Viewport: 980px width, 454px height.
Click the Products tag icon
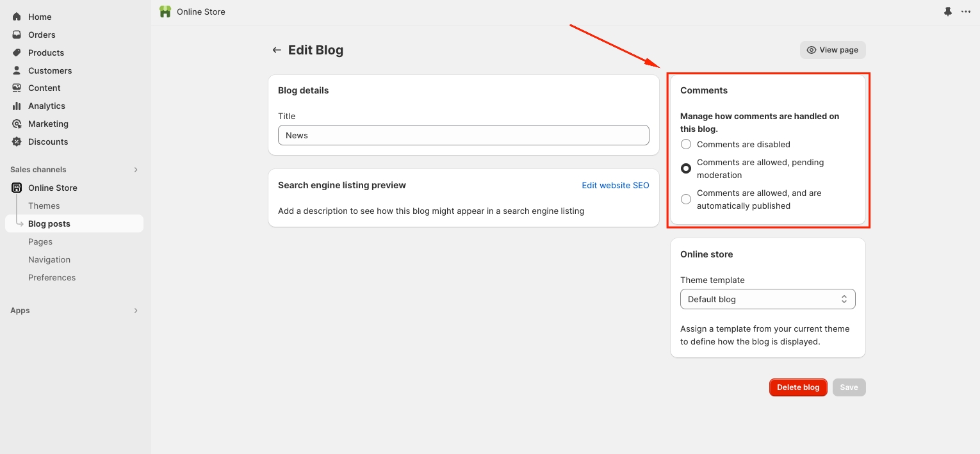17,53
